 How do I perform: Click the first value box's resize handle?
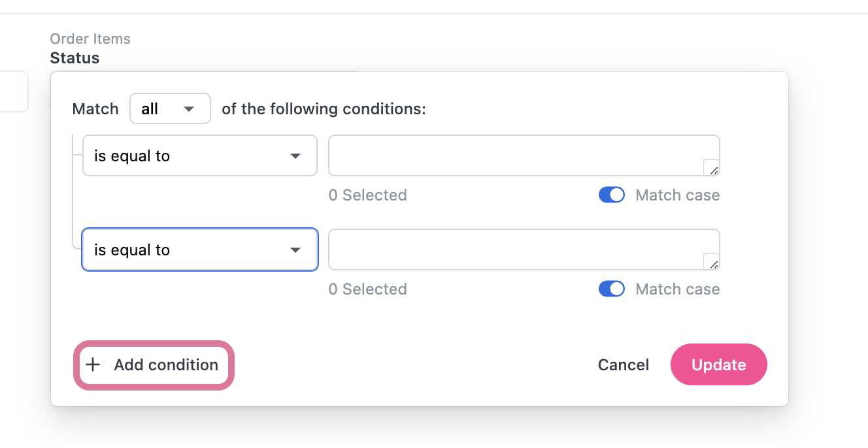(712, 169)
